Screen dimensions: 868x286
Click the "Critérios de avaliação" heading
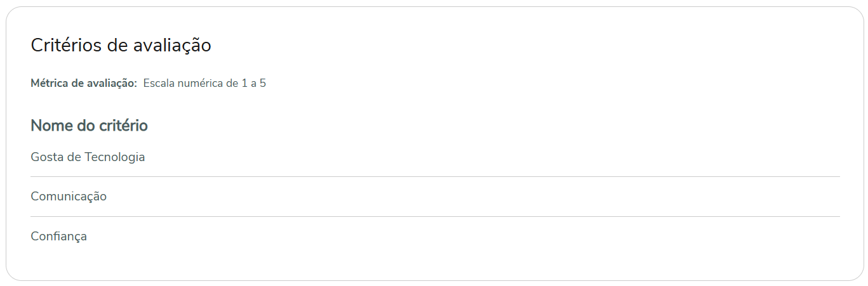121,46
